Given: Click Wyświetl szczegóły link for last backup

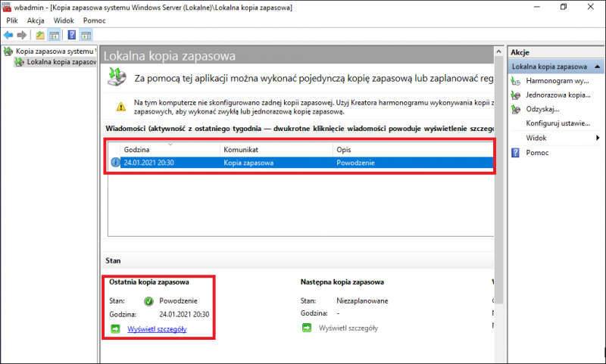Looking at the screenshot, I should [x=157, y=329].
